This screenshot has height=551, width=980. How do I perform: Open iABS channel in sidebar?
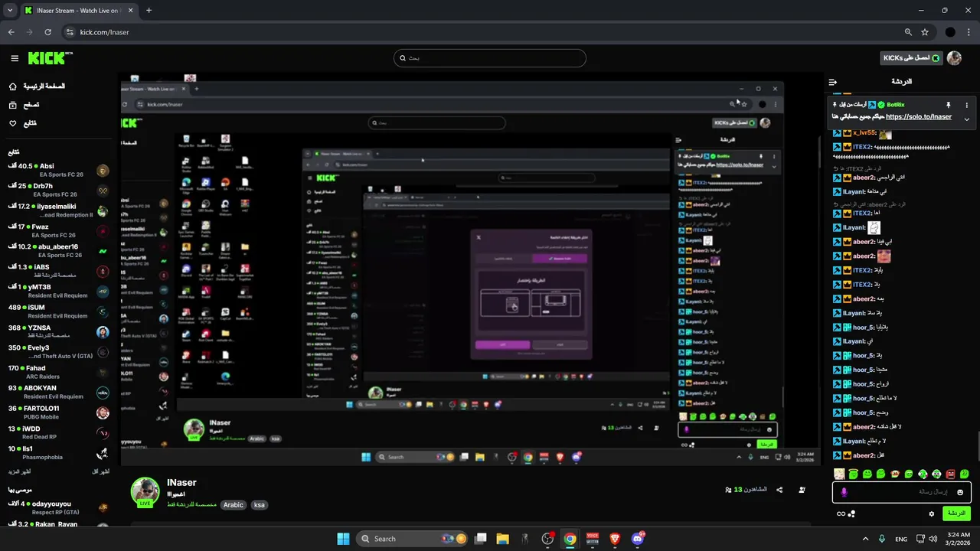pos(58,271)
